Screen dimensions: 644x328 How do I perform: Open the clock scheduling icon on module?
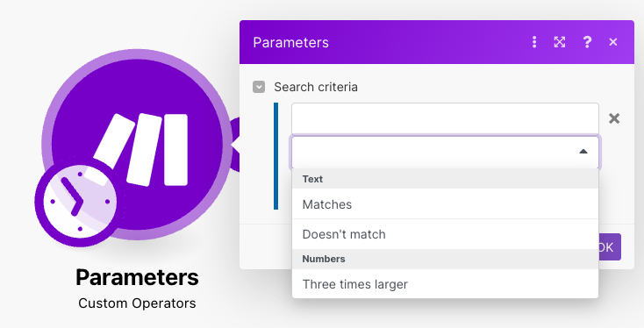tap(80, 202)
